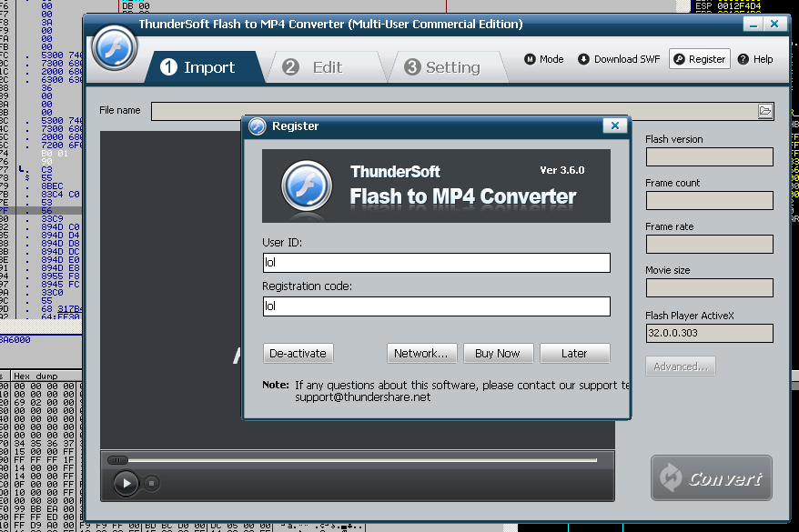Open the Mode option in the toolbar
The width and height of the screenshot is (799, 532).
(x=543, y=59)
